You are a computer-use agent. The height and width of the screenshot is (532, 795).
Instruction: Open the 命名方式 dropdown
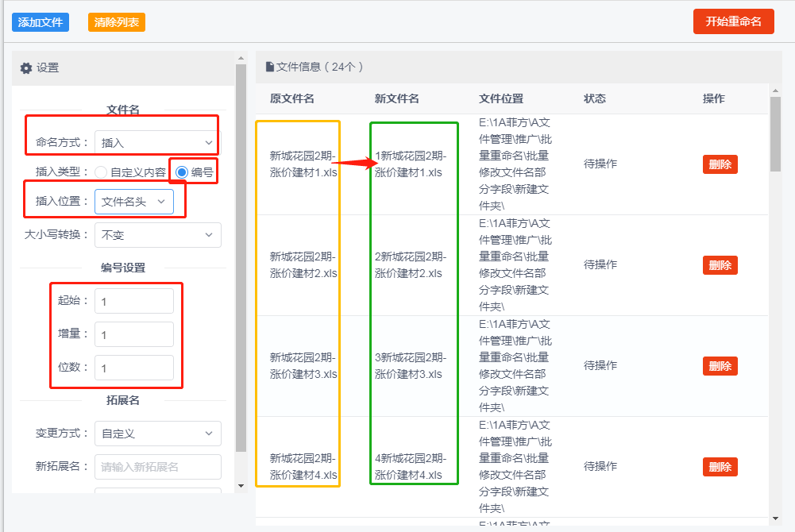[158, 142]
